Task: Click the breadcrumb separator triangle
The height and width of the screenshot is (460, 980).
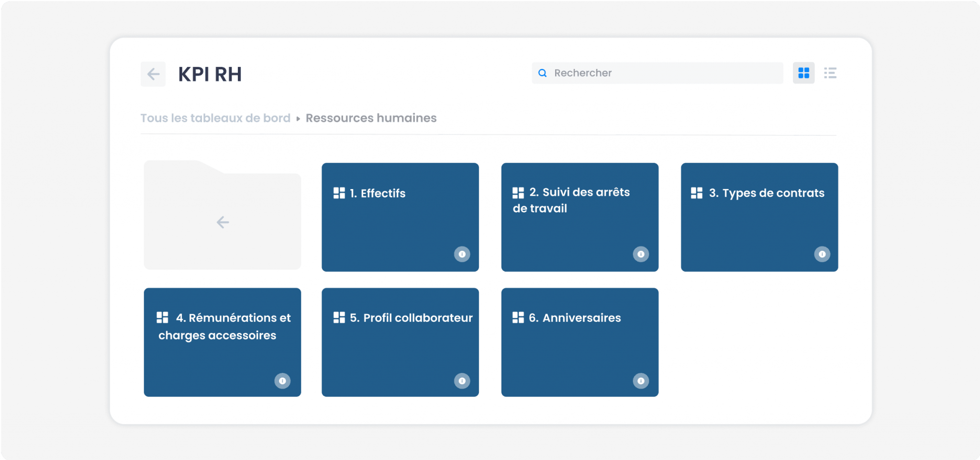Action: [x=298, y=118]
